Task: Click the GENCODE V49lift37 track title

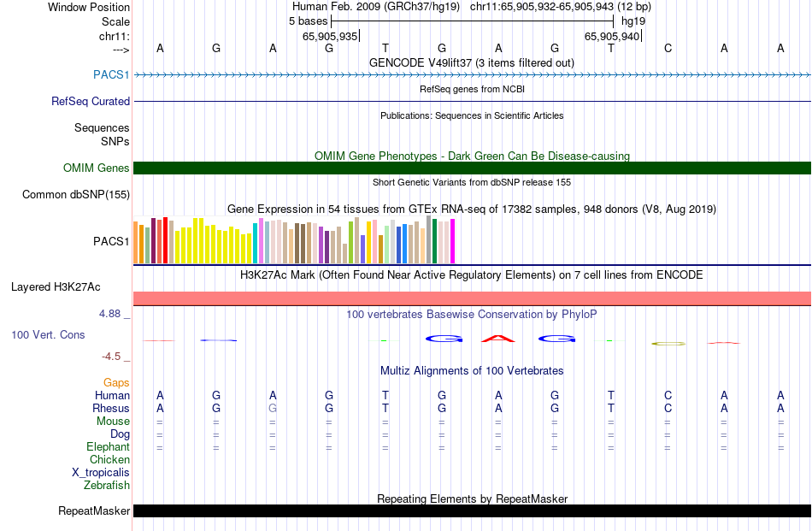Action: click(471, 62)
